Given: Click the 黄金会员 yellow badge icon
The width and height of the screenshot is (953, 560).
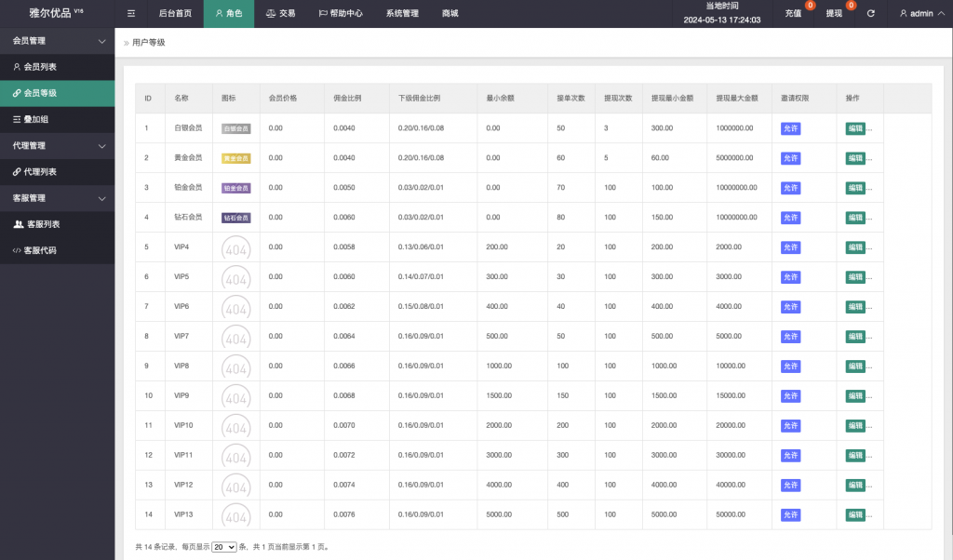Looking at the screenshot, I should 235,158.
